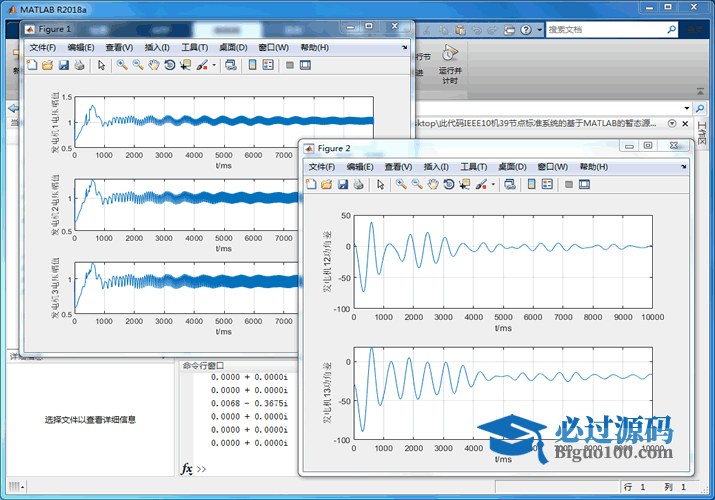Open 帮助(H) menu in Figure 1
This screenshot has width=715, height=500.
point(315,47)
